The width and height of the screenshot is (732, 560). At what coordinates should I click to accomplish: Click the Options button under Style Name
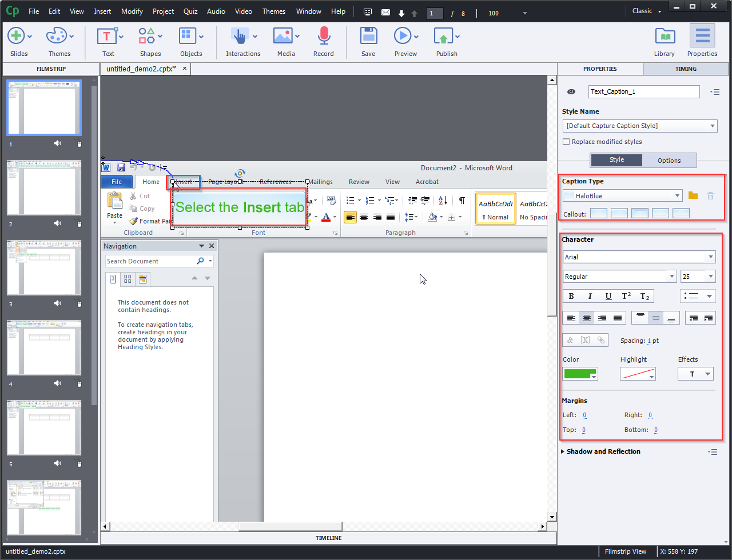point(669,160)
